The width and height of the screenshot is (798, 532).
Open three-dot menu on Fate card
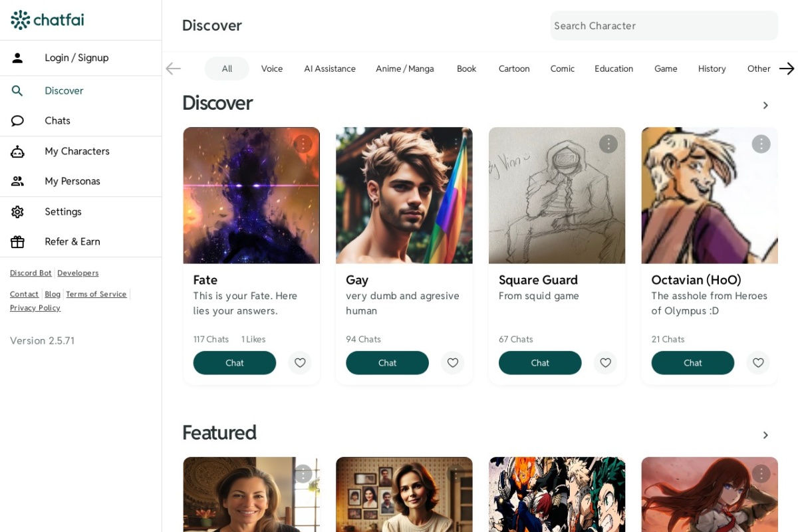click(303, 144)
